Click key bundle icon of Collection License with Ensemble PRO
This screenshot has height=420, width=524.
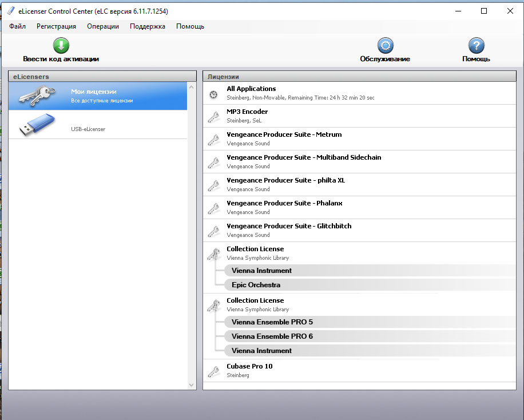tap(214, 306)
